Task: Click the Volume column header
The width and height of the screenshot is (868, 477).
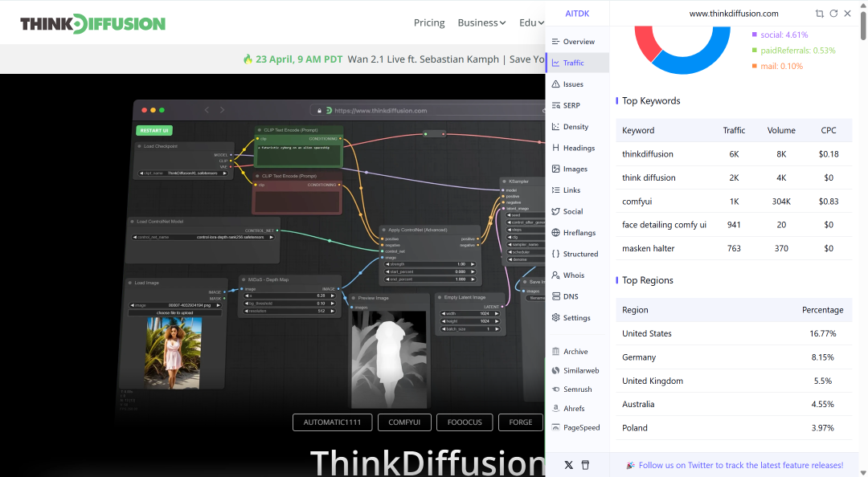Action: click(781, 131)
